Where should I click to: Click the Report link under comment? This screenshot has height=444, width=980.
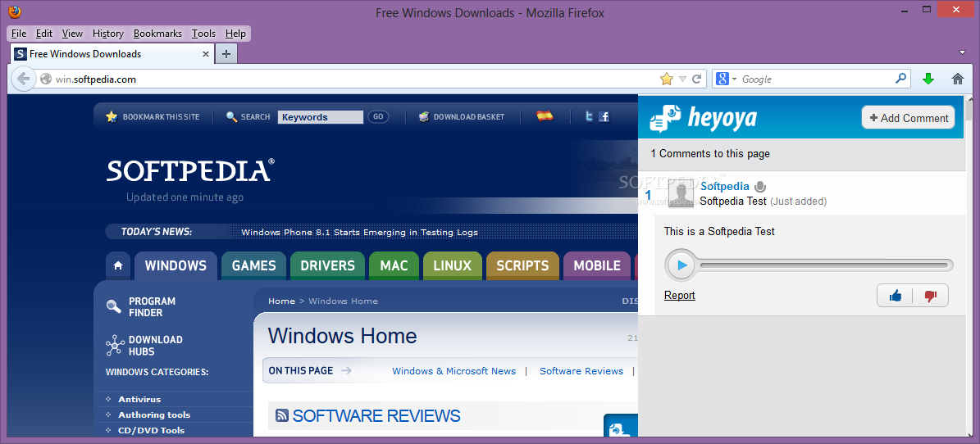pyautogui.click(x=679, y=296)
